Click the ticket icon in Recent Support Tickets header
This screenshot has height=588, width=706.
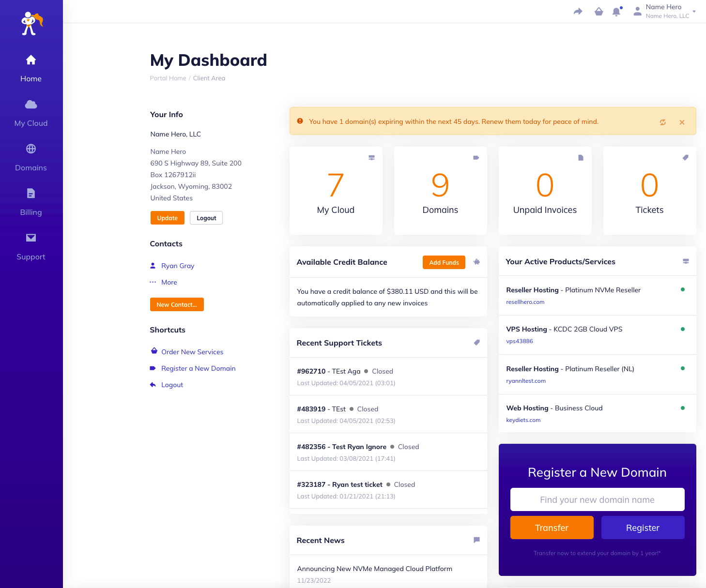[x=476, y=342]
